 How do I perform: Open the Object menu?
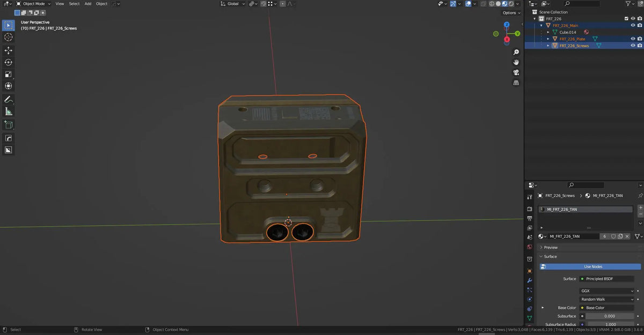pyautogui.click(x=101, y=4)
